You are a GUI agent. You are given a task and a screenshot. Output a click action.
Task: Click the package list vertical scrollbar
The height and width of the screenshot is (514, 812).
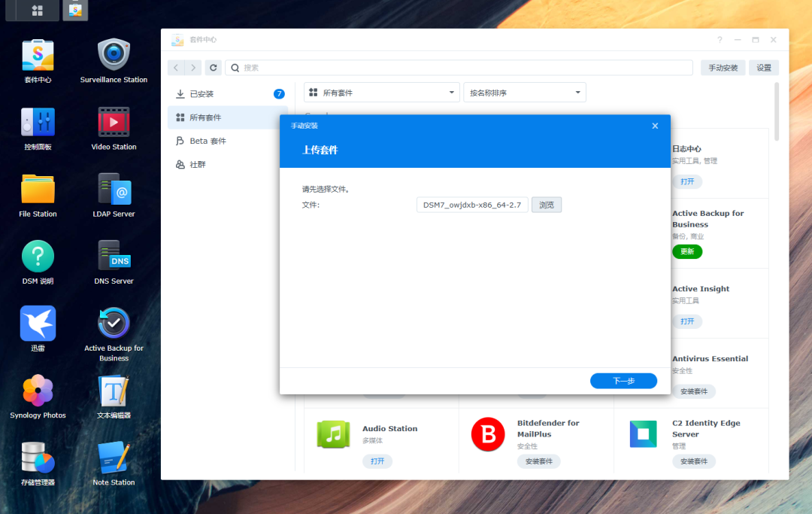776,111
